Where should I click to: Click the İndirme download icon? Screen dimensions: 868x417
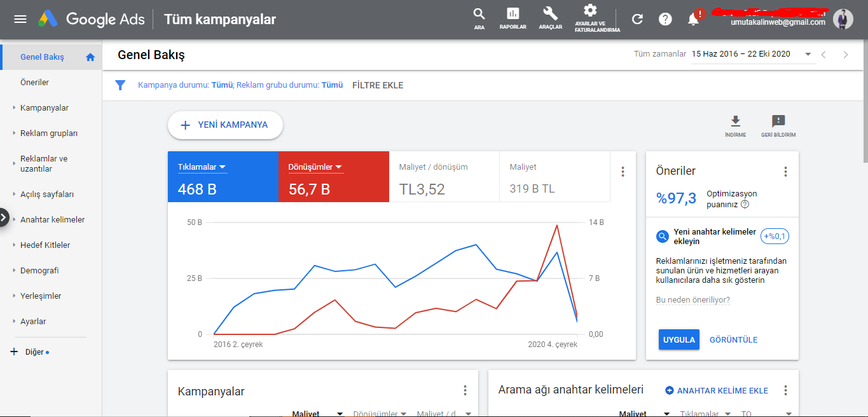[735, 126]
